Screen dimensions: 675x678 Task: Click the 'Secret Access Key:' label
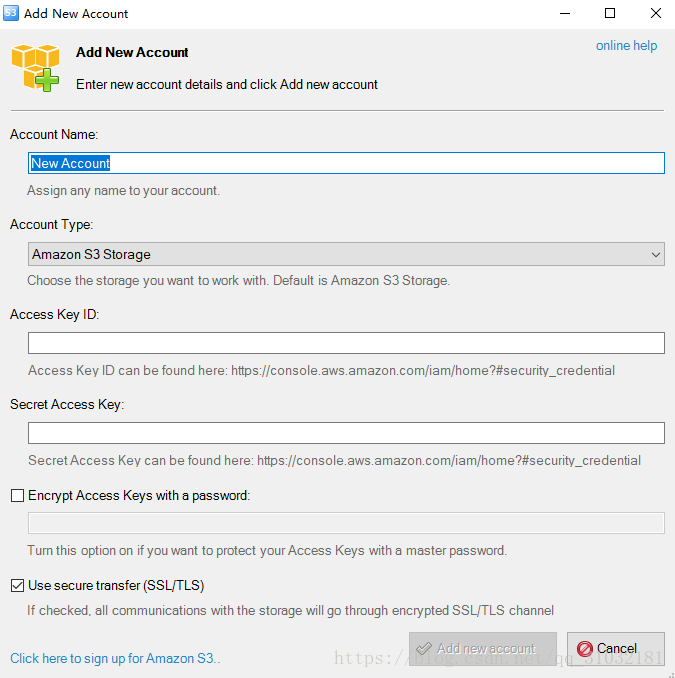tap(67, 404)
